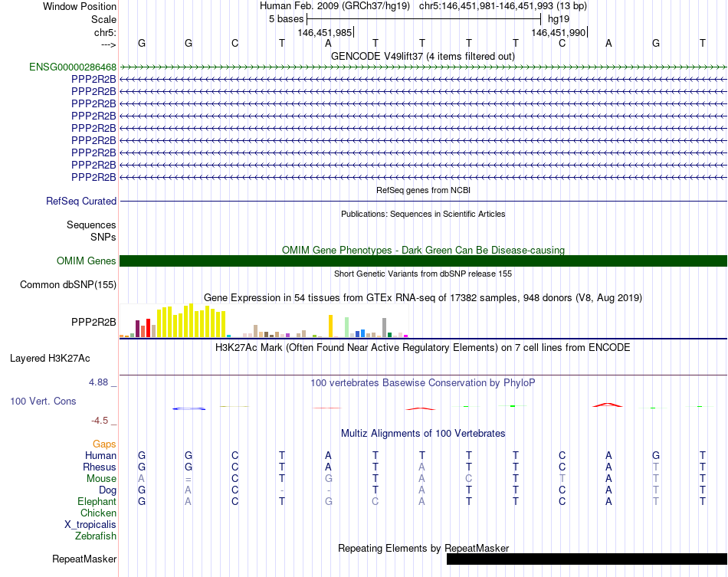Image resolution: width=728 pixels, height=577 pixels.
Task: Select the X_tropicalis alignment row label
Action: pos(90,525)
